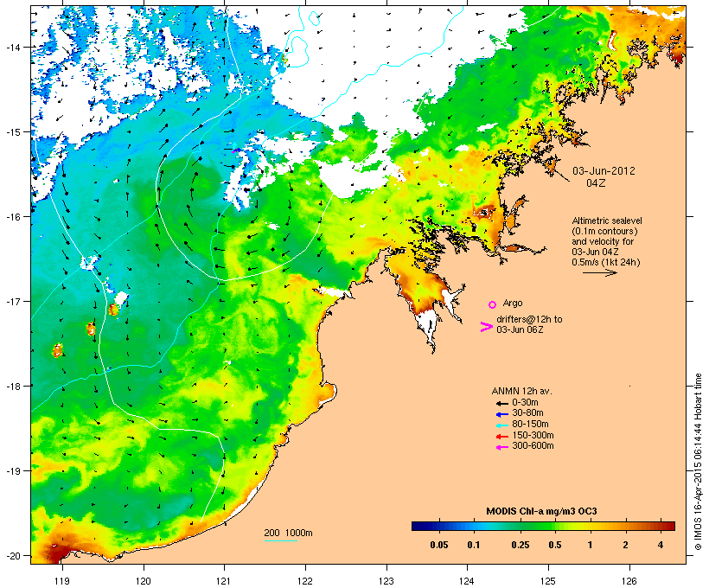The width and height of the screenshot is (709, 588).
Task: Click the 80-150m depth label
Action: tap(530, 424)
